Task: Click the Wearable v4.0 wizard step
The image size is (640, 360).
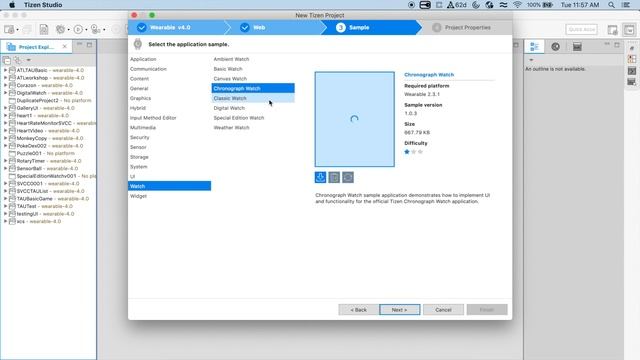Action: pyautogui.click(x=170, y=27)
